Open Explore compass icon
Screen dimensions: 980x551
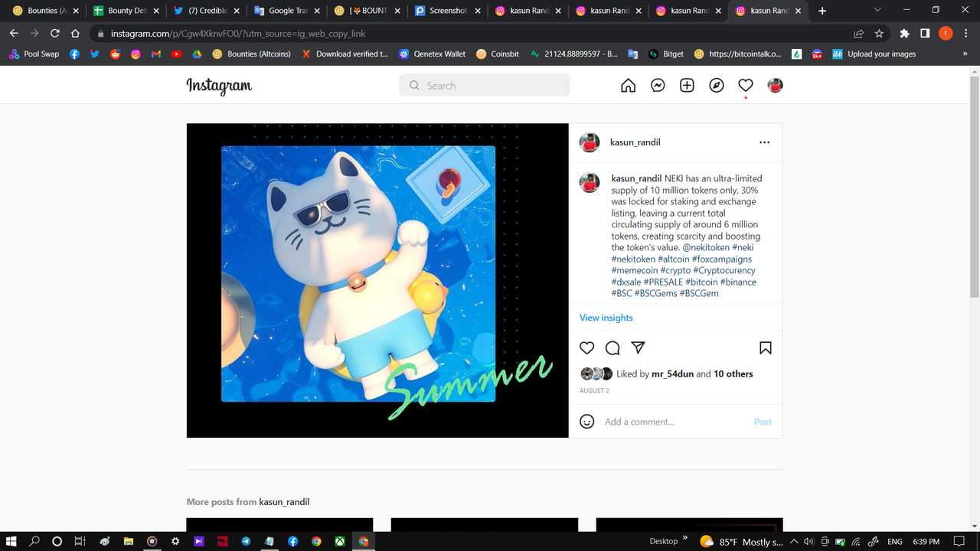(716, 86)
